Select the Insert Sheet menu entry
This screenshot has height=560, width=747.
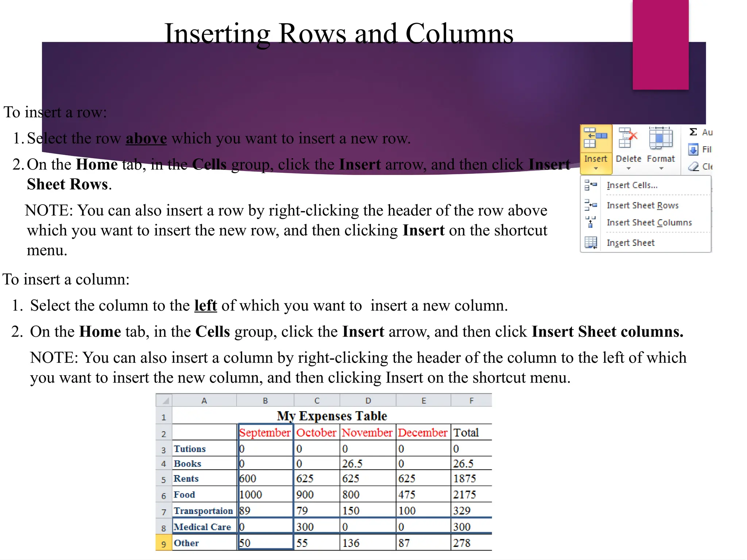pyautogui.click(x=630, y=243)
